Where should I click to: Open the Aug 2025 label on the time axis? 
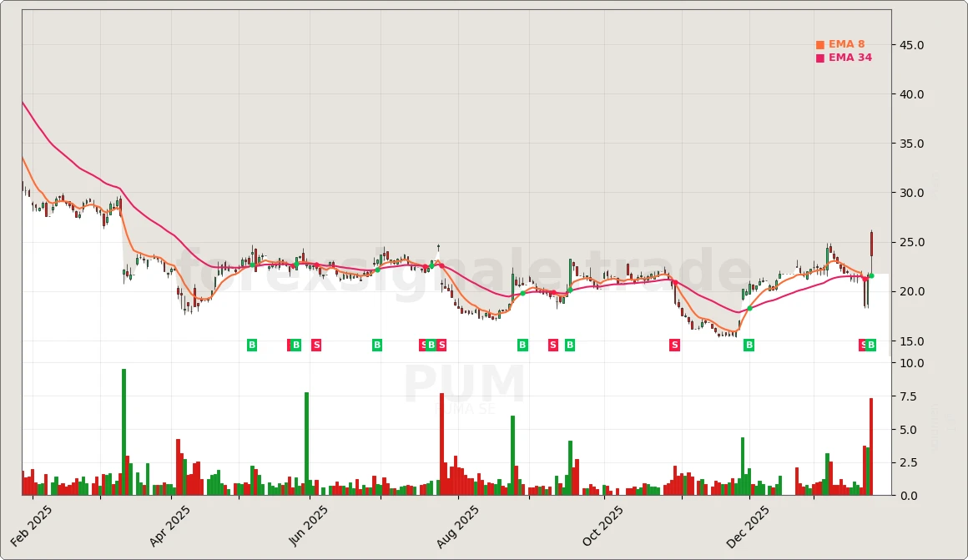click(456, 520)
